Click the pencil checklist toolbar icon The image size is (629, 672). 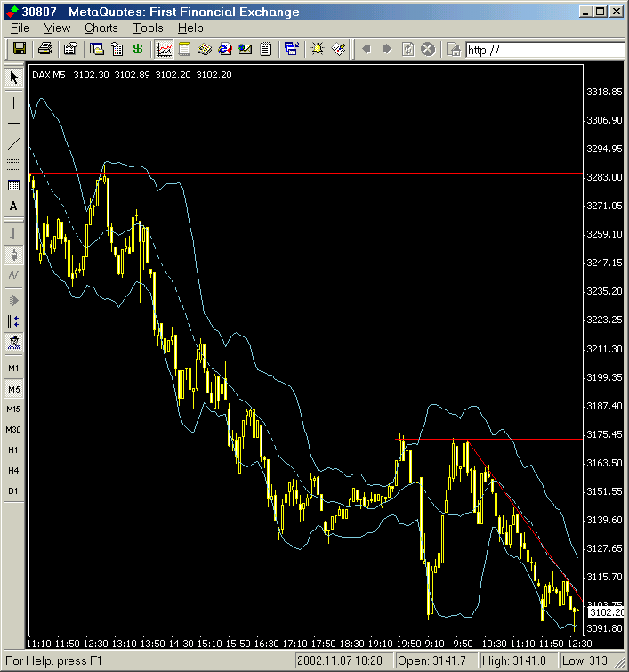click(x=338, y=49)
